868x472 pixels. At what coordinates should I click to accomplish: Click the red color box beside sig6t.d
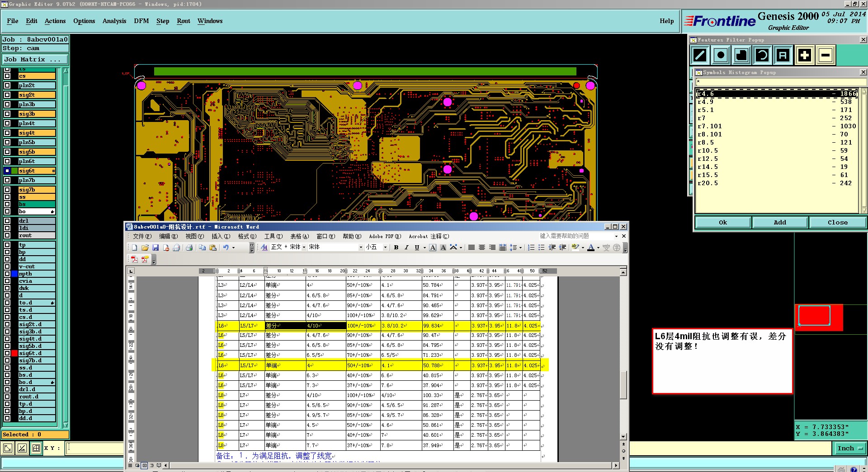(x=14, y=353)
